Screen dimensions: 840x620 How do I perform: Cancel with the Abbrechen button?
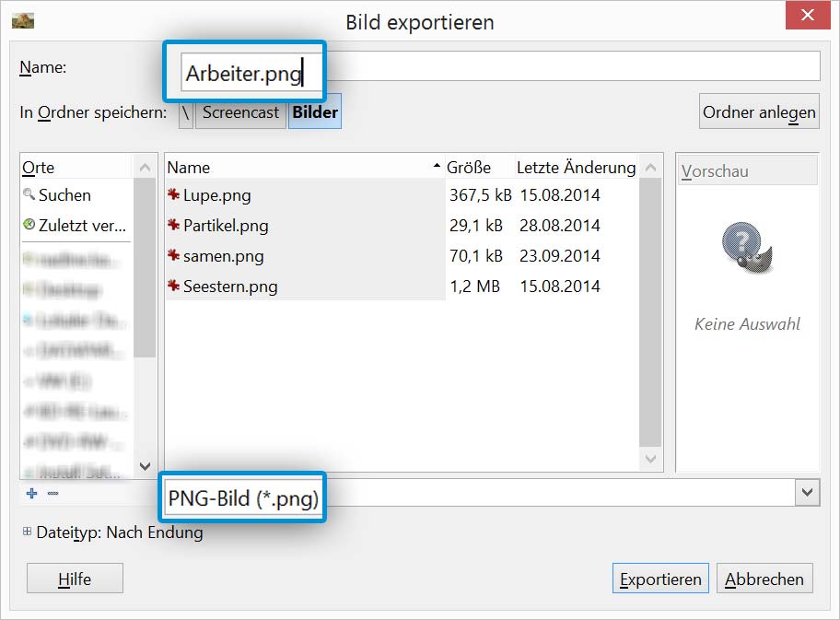(x=764, y=579)
